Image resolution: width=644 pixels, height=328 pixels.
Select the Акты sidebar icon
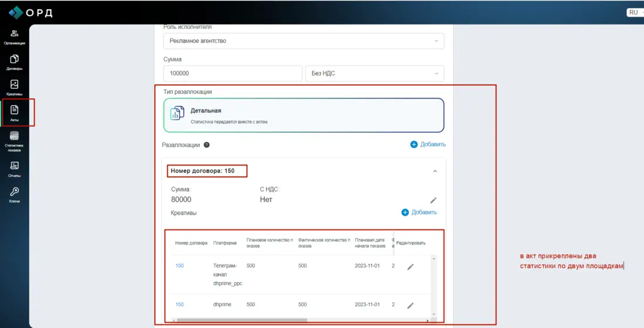15,112
